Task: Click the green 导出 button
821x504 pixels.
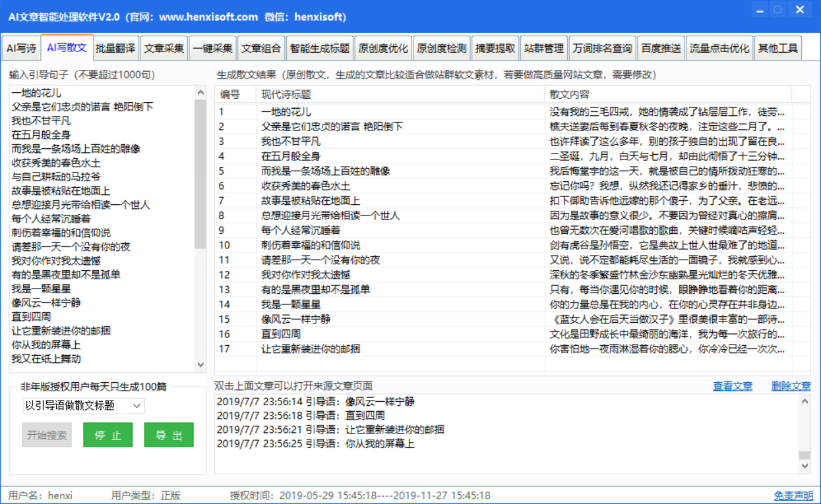Action: [169, 435]
